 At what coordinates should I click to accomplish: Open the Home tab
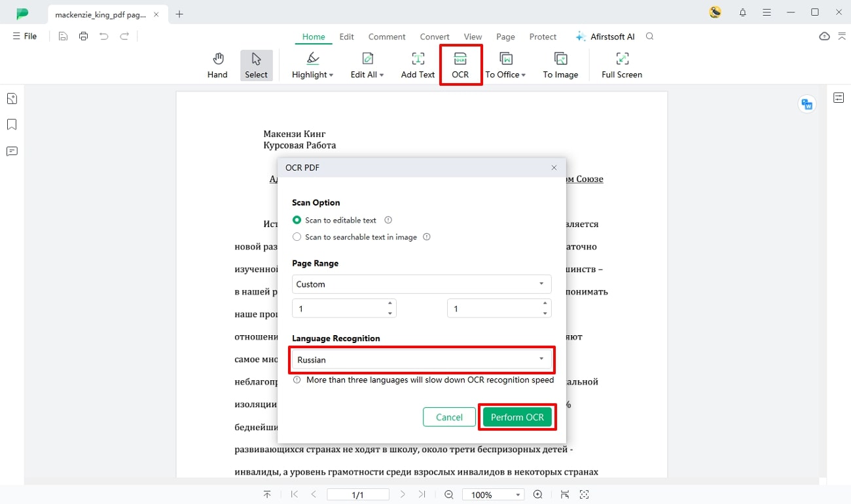tap(314, 37)
